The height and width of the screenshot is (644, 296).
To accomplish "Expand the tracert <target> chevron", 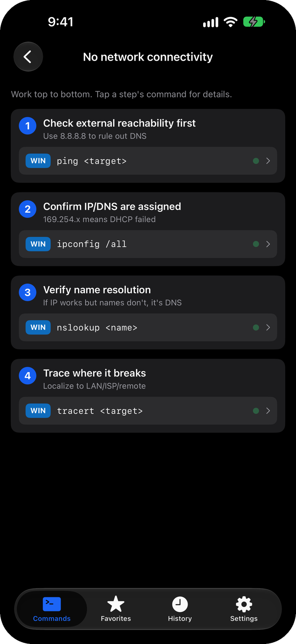I will 268,411.
